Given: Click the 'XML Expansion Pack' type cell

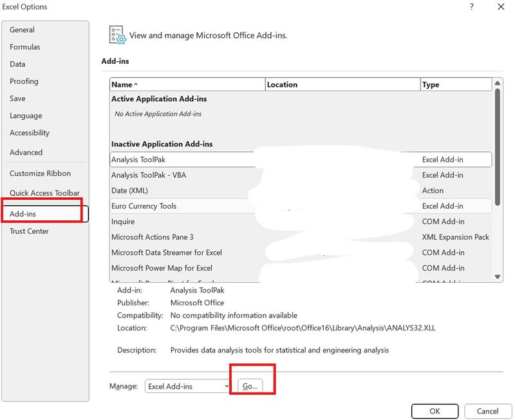Looking at the screenshot, I should (x=455, y=237).
